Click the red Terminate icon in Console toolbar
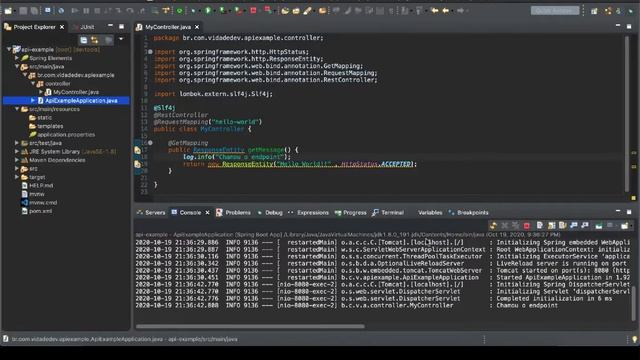640x360 pixels. coord(527,225)
